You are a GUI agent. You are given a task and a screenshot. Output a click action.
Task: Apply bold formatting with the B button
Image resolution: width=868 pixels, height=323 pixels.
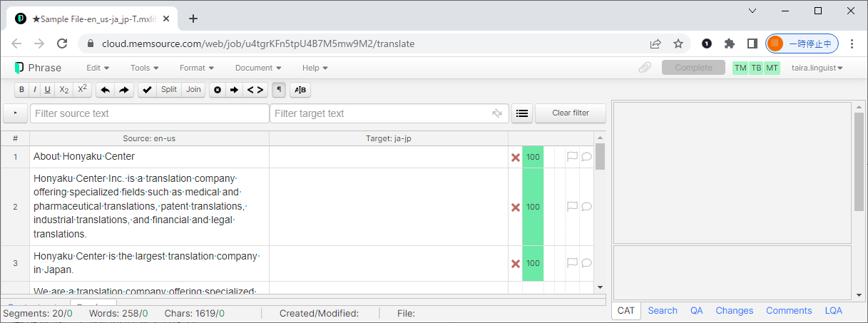pos(21,90)
